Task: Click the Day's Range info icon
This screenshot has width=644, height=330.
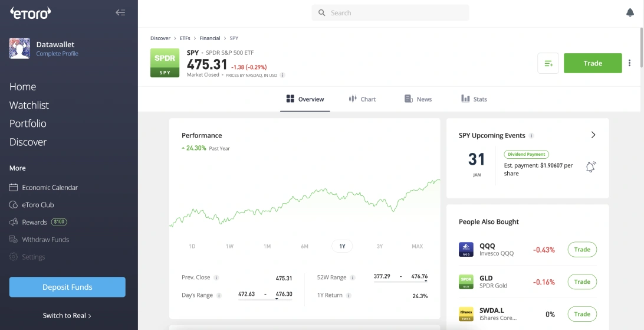Action: pos(219,296)
